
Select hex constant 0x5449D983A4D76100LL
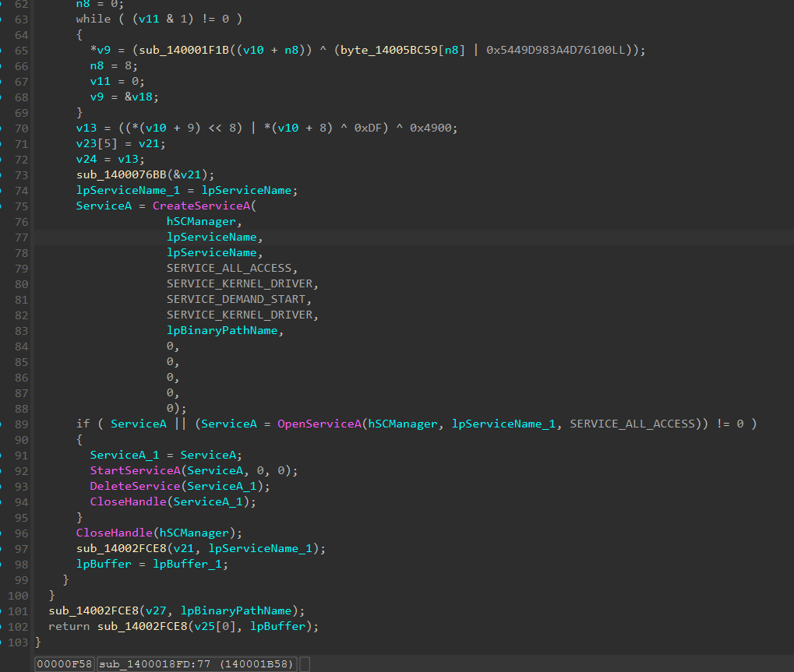click(x=556, y=50)
